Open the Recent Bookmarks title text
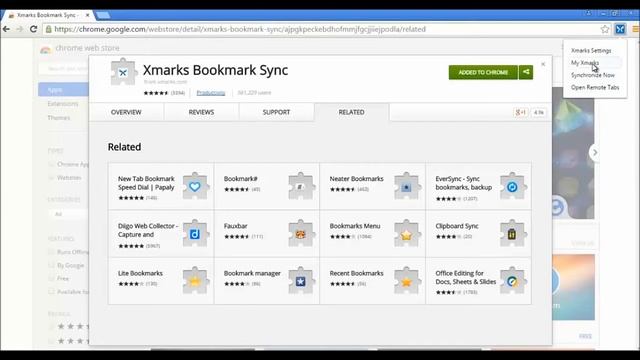 coord(356,273)
